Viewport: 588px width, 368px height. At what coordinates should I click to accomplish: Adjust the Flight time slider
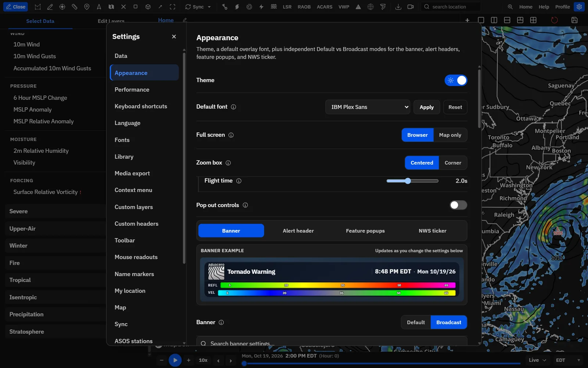412,181
